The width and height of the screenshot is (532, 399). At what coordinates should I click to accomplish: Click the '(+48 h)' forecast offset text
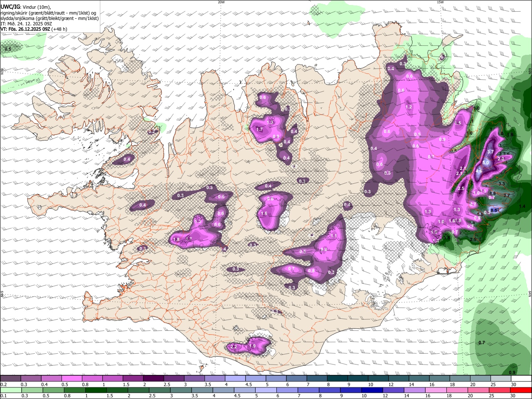59,29
